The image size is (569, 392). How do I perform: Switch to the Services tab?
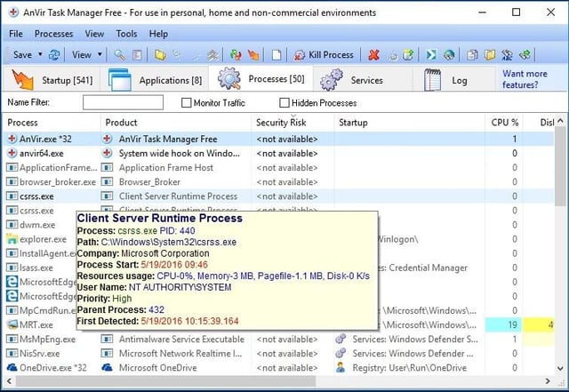pyautogui.click(x=363, y=79)
